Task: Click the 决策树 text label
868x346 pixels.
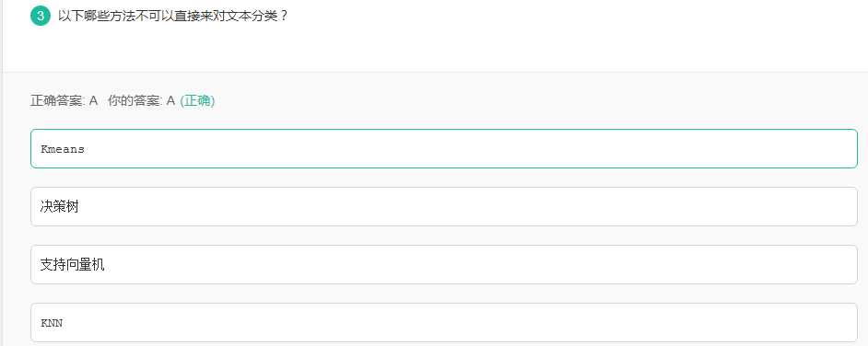Action: [59, 207]
